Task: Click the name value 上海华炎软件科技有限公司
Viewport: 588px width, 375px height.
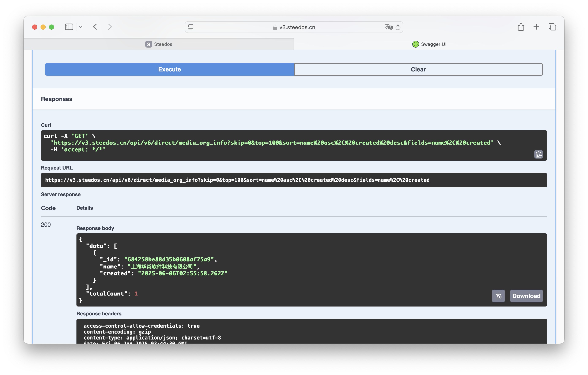Action: tap(162, 267)
